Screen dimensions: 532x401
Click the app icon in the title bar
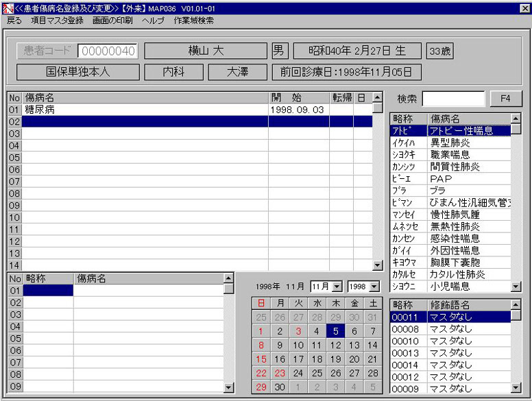[8, 8]
